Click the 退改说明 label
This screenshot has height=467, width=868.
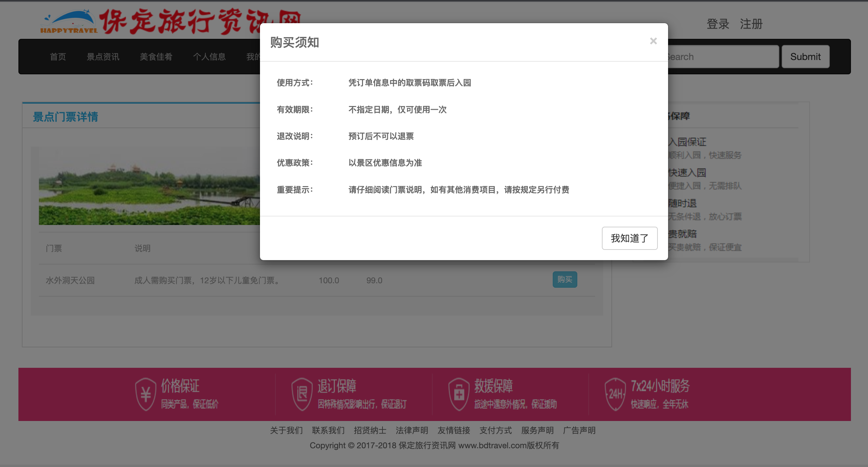[295, 136]
